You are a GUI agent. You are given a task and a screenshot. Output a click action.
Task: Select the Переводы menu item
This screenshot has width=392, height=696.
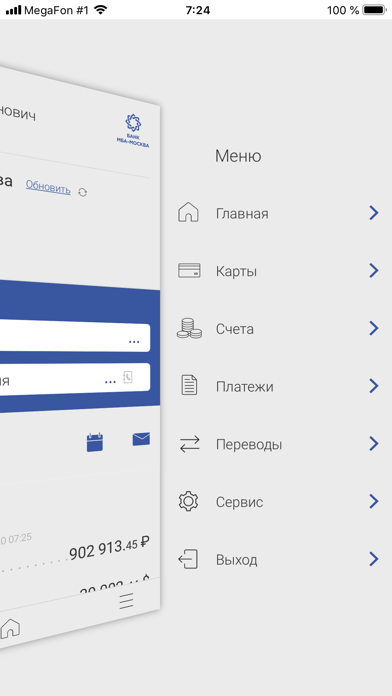(278, 444)
